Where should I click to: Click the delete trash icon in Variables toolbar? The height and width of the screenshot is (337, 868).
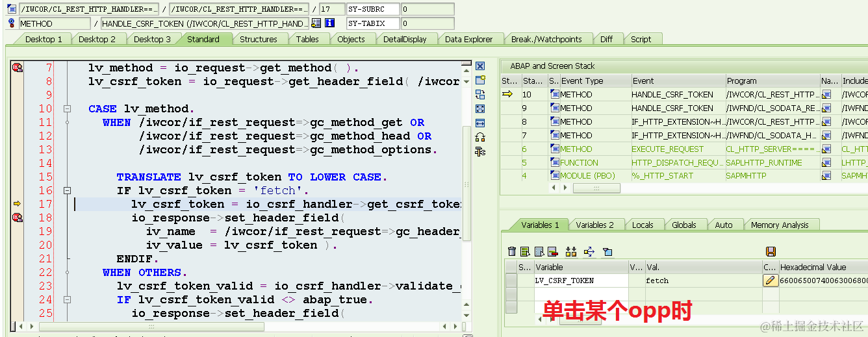pyautogui.click(x=512, y=251)
